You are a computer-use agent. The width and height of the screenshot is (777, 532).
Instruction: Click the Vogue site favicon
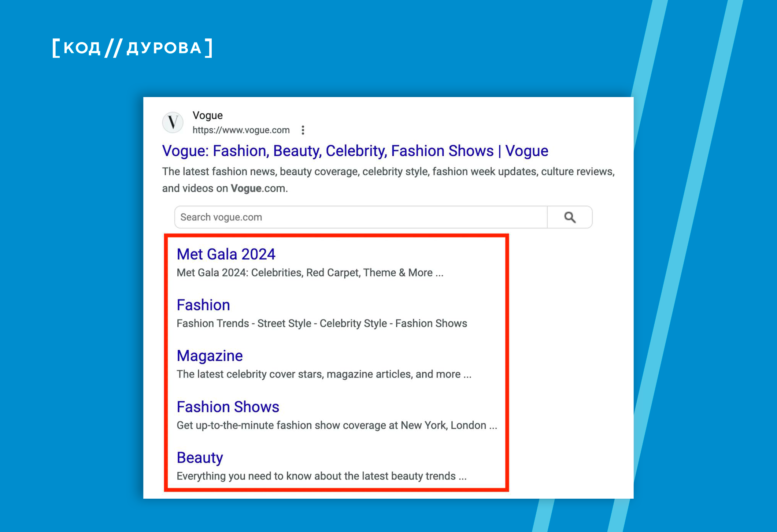coord(173,122)
